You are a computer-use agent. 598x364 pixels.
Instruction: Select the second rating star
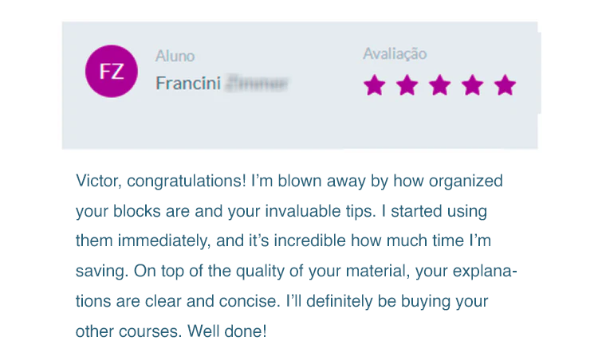tap(407, 84)
